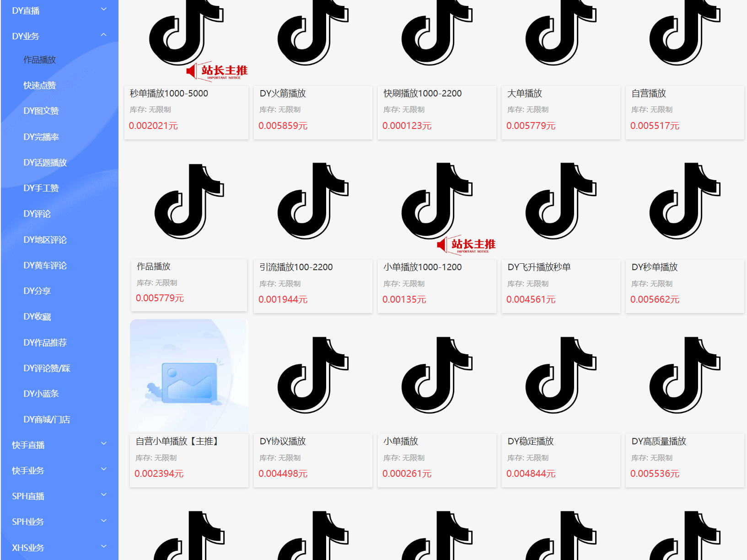Click the 小单播放1000-1200 TikTok logo

437,201
